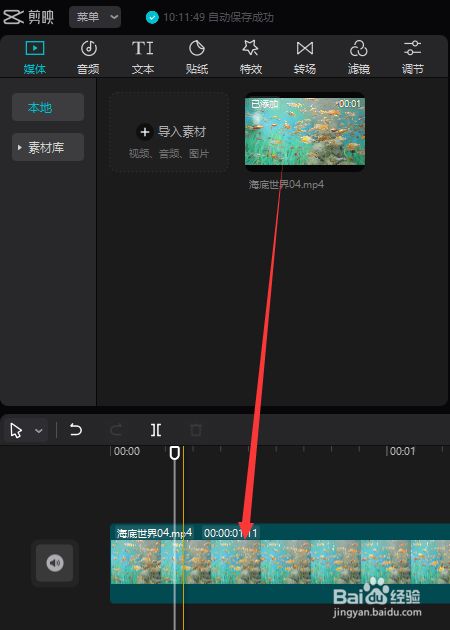Open the 贴纸 (Stickers) tab

point(197,57)
